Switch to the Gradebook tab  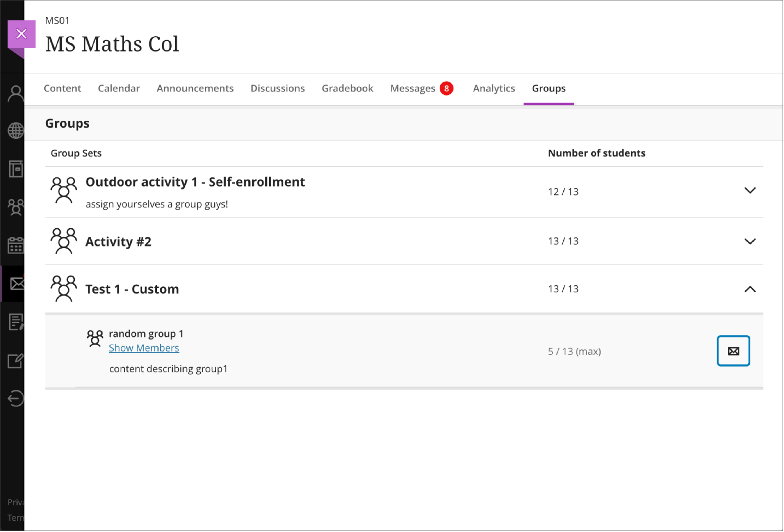tap(347, 88)
